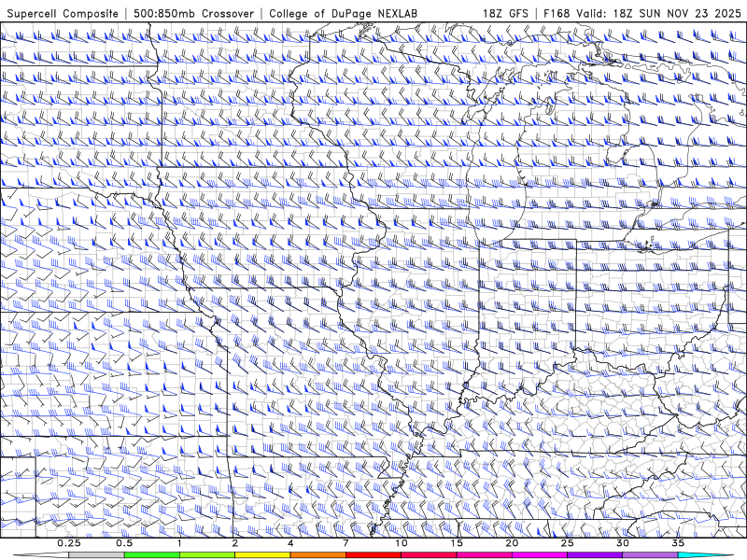Click the '0.25' scale label
Screen dimensions: 747x560
coord(69,543)
